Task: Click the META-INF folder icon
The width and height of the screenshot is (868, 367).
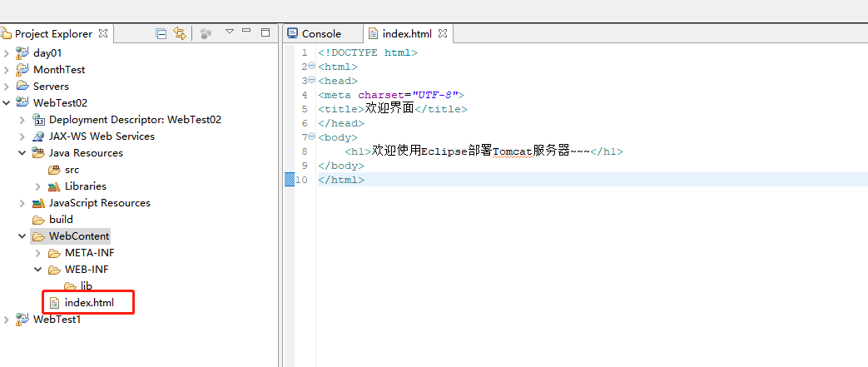Action: coord(54,253)
